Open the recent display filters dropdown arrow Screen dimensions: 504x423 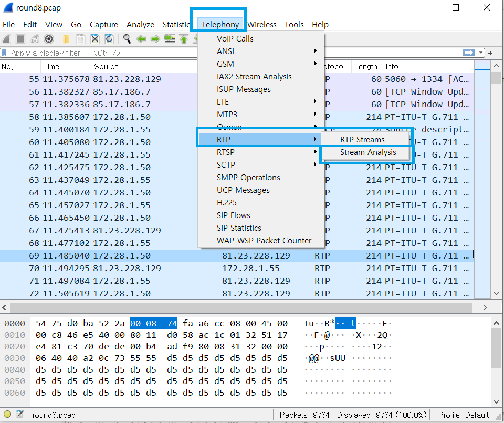(480, 53)
